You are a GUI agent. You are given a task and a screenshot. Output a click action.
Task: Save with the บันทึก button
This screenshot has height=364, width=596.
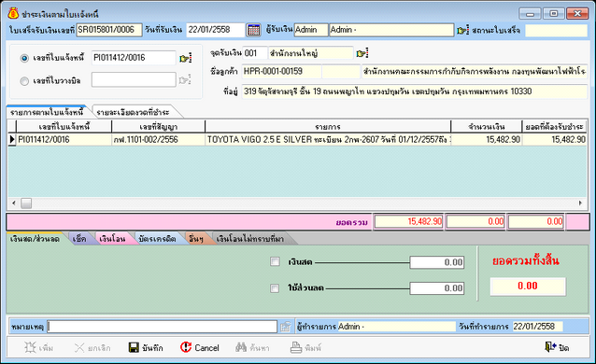[146, 347]
